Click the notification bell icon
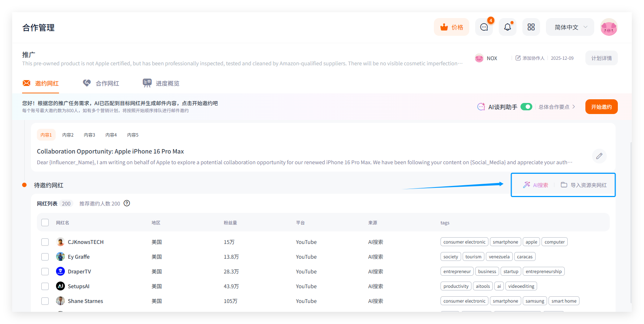 coord(508,27)
